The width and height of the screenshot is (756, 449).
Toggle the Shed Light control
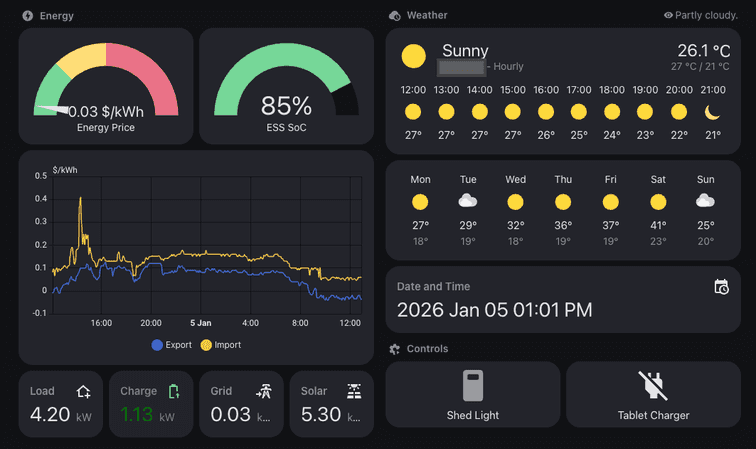tap(473, 395)
